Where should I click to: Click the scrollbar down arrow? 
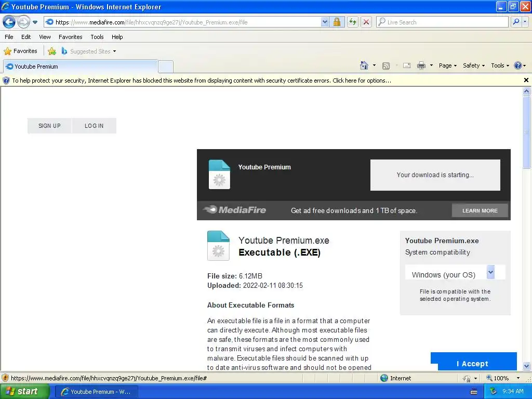(x=527, y=366)
